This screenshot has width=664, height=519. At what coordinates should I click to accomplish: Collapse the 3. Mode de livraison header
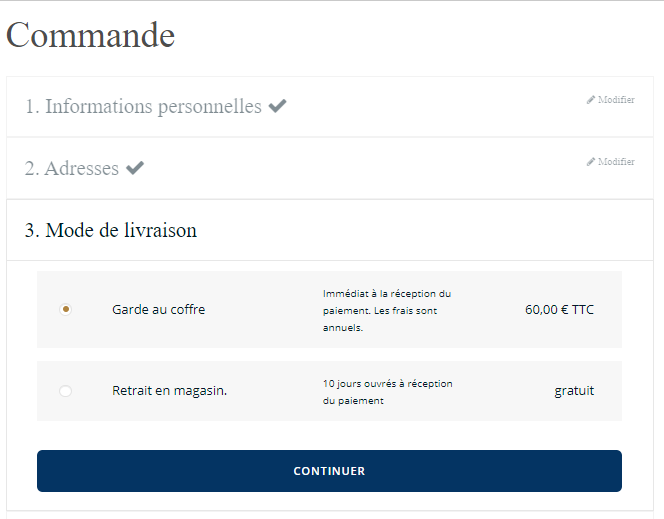point(111,230)
